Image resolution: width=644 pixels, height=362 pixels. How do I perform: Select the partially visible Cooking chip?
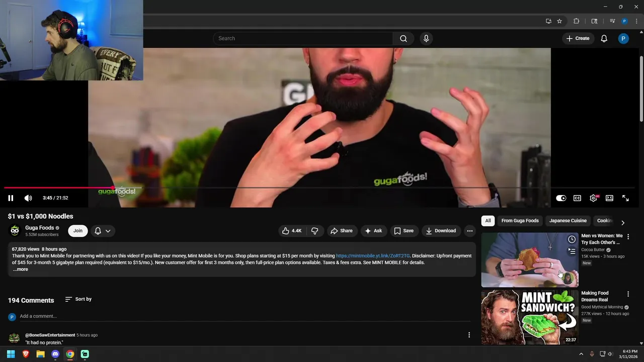(604, 221)
